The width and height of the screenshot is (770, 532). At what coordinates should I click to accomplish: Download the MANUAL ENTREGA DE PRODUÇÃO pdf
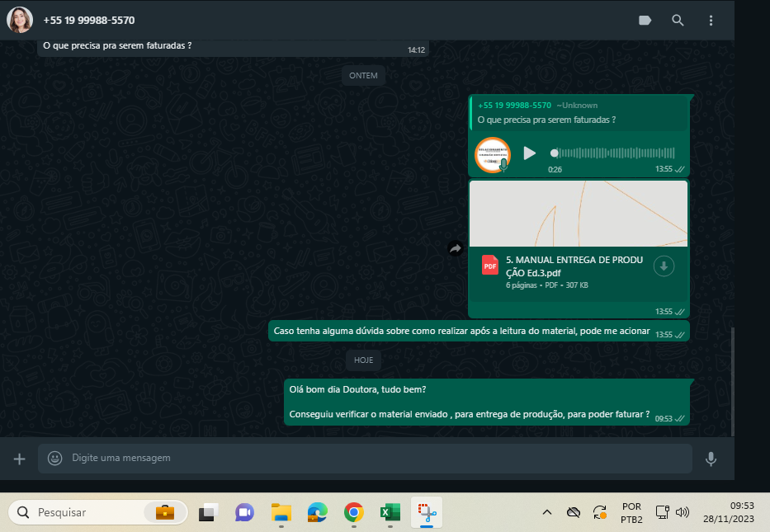point(664,266)
